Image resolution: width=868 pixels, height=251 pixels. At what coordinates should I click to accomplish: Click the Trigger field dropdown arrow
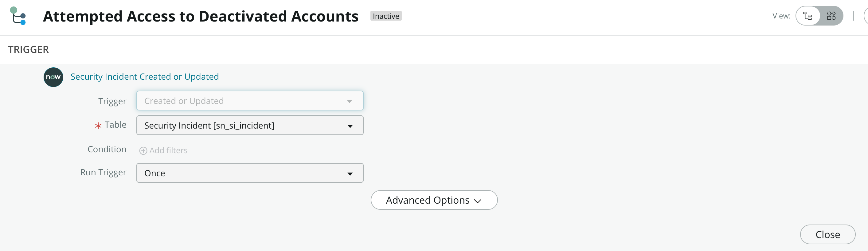click(x=350, y=101)
